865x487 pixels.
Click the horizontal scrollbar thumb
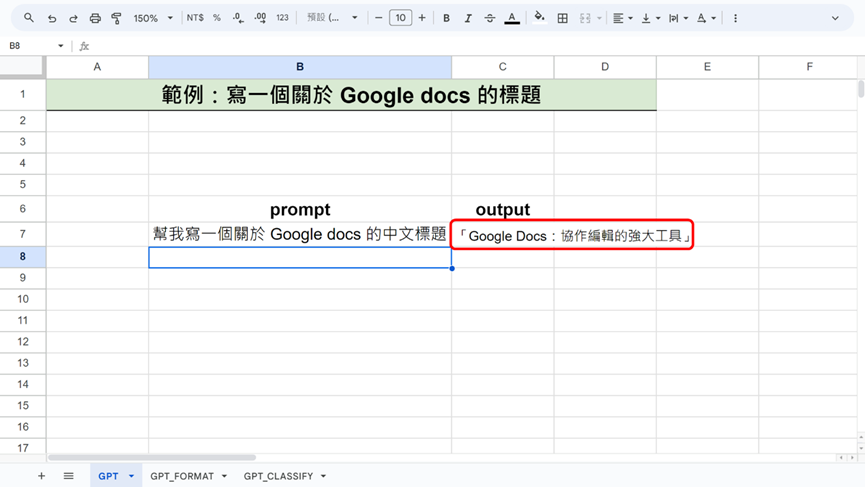(x=152, y=457)
